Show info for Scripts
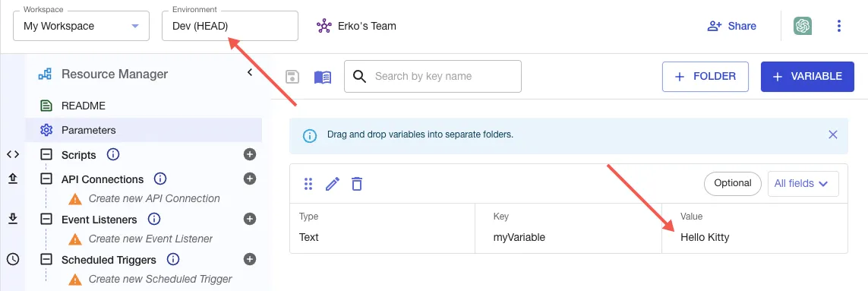The height and width of the screenshot is (291, 868). coord(113,154)
